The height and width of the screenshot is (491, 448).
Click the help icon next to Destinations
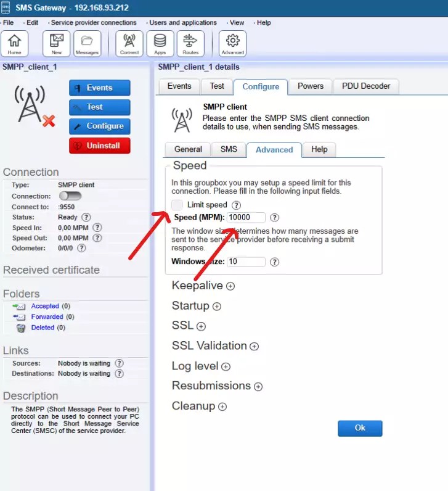tap(119, 374)
